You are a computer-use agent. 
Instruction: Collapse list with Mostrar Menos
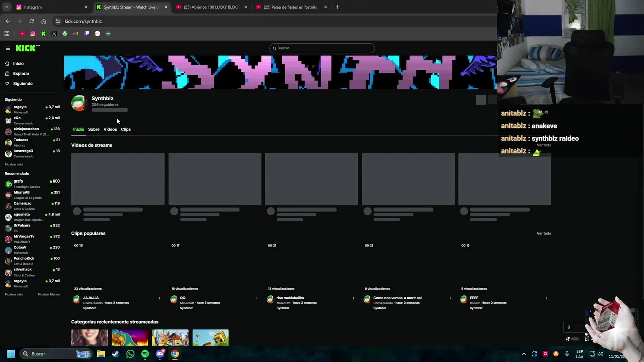point(49,294)
